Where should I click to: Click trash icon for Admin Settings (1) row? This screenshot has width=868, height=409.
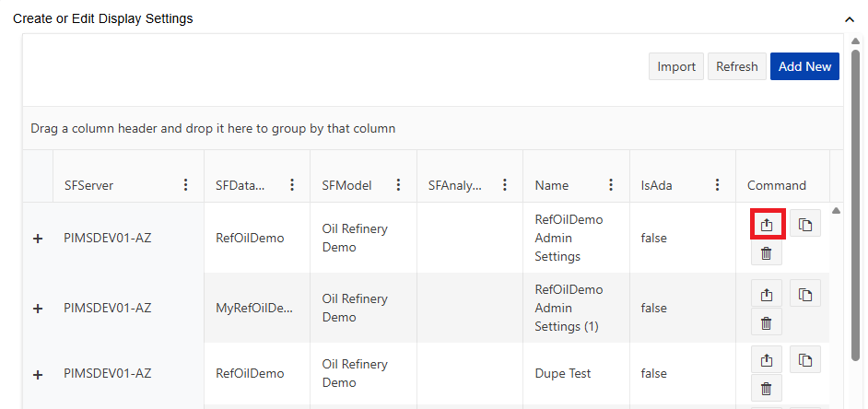coord(767,322)
